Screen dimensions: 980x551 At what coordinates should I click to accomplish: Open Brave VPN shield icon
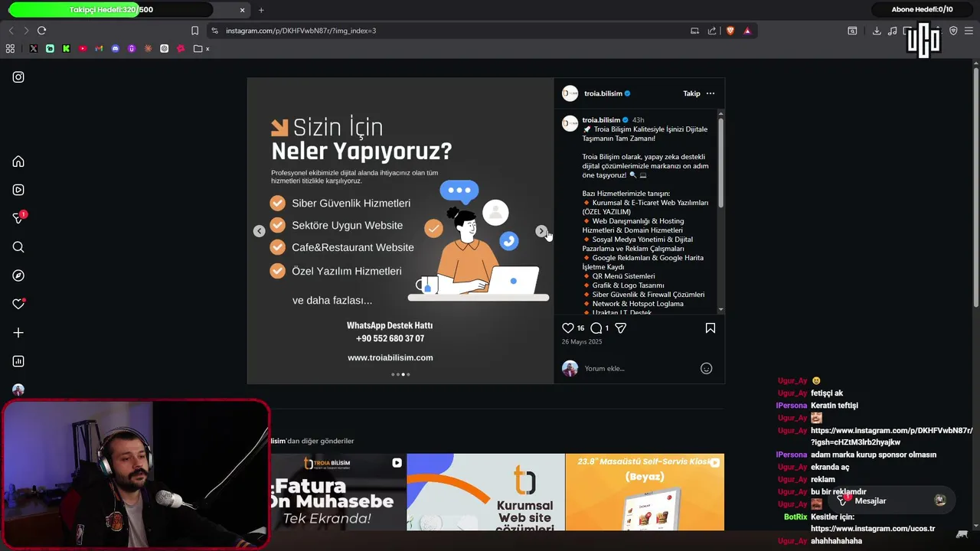[953, 31]
